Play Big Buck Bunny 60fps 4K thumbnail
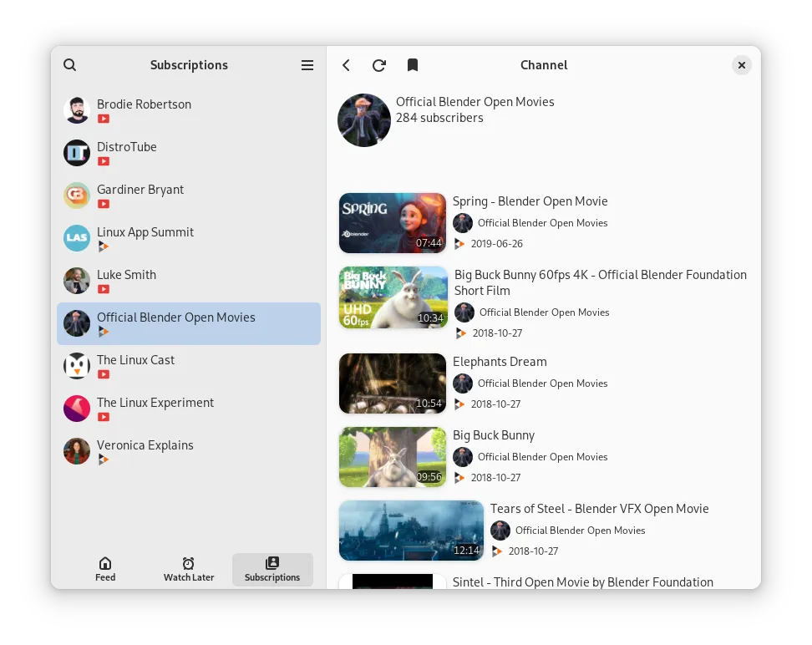Image resolution: width=812 pixels, height=645 pixels. [x=393, y=297]
